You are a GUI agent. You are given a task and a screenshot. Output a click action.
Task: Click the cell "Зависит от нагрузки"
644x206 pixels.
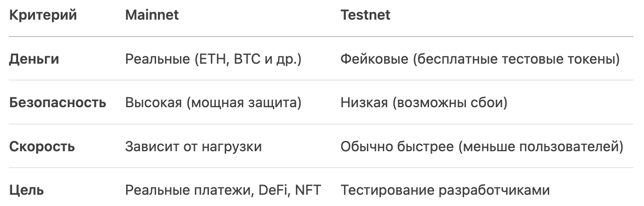pyautogui.click(x=193, y=147)
